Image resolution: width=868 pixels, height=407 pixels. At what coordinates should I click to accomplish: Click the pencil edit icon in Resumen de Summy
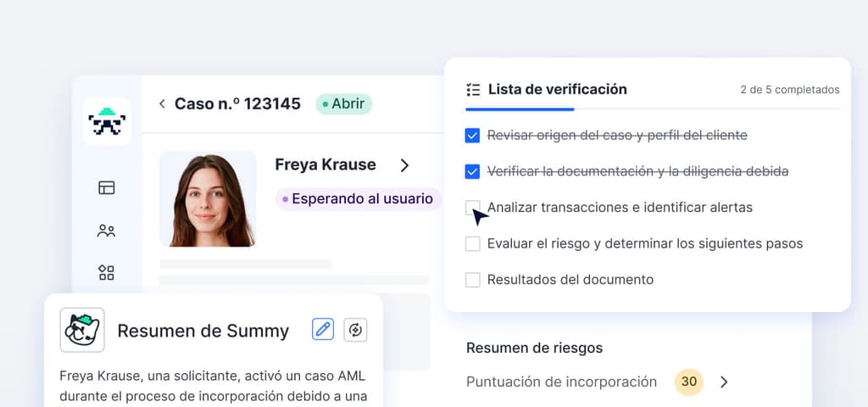pyautogui.click(x=323, y=330)
